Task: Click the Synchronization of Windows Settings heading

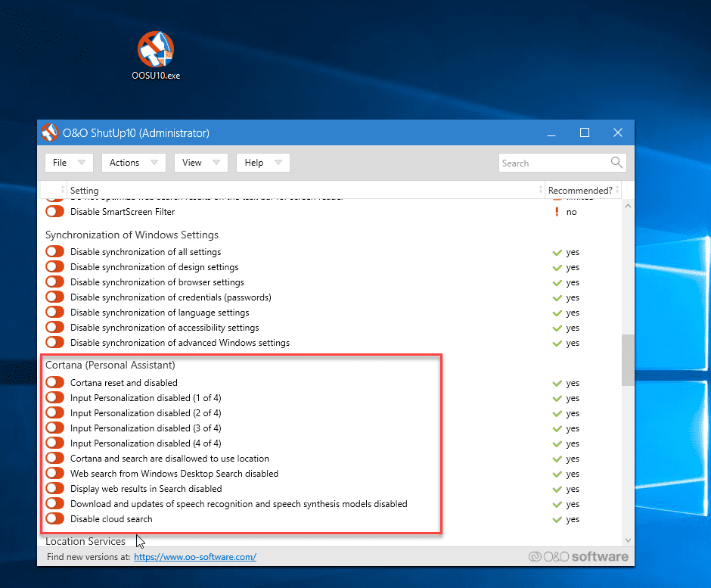Action: click(132, 235)
